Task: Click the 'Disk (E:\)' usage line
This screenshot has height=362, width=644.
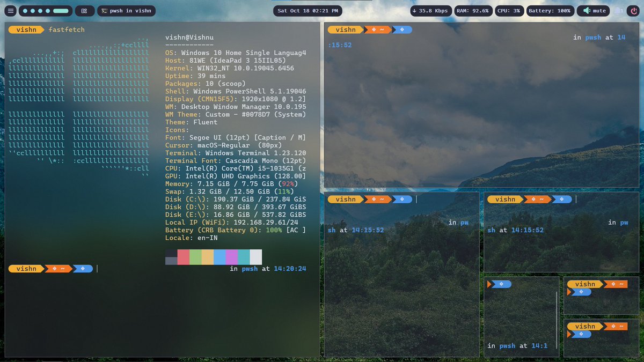Action: [236, 215]
